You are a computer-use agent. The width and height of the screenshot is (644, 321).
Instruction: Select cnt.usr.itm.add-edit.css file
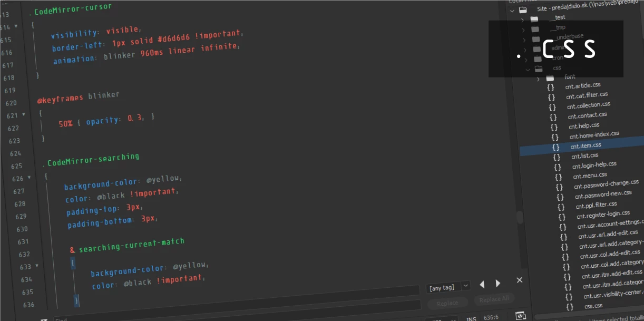coord(612,274)
